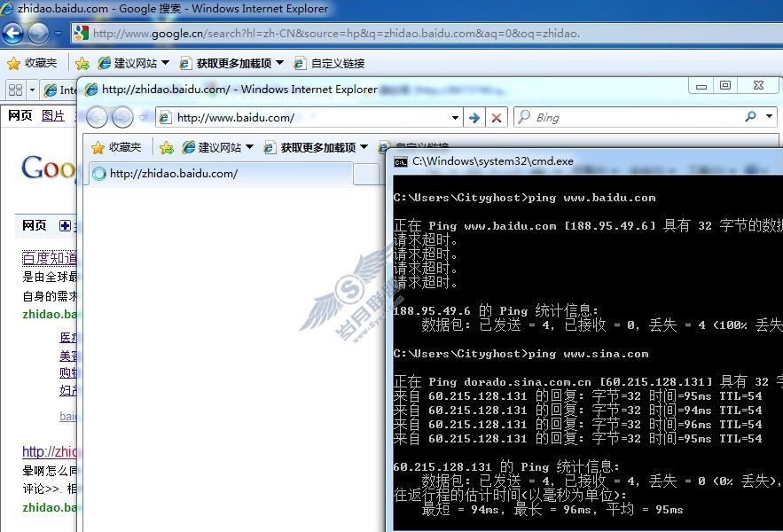Click the cmd.exe icon in the console title bar

(400, 162)
